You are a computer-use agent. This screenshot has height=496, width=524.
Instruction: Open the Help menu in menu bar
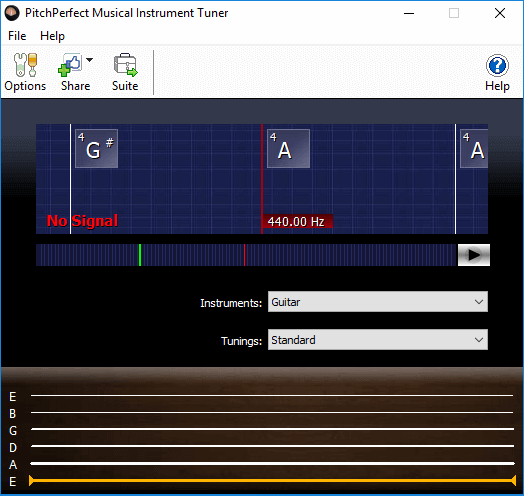52,36
